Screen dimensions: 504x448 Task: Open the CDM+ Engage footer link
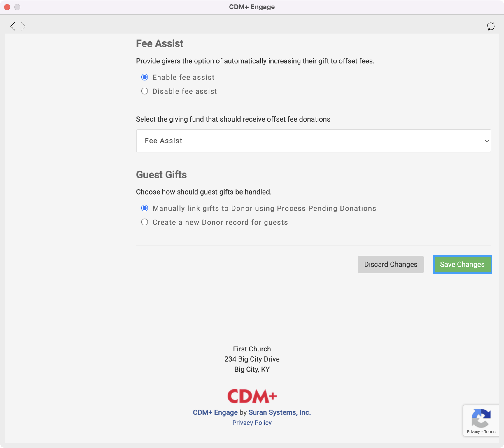coord(215,412)
